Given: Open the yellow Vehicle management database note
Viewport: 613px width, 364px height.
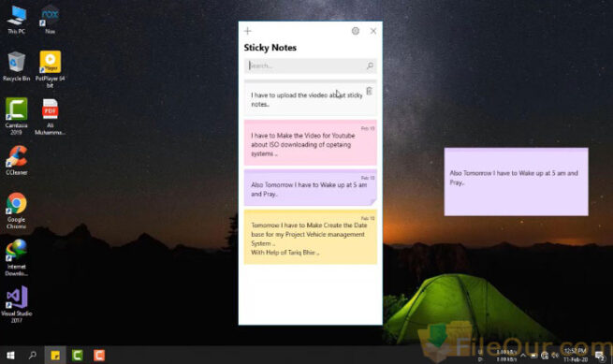Looking at the screenshot, I should (x=311, y=238).
